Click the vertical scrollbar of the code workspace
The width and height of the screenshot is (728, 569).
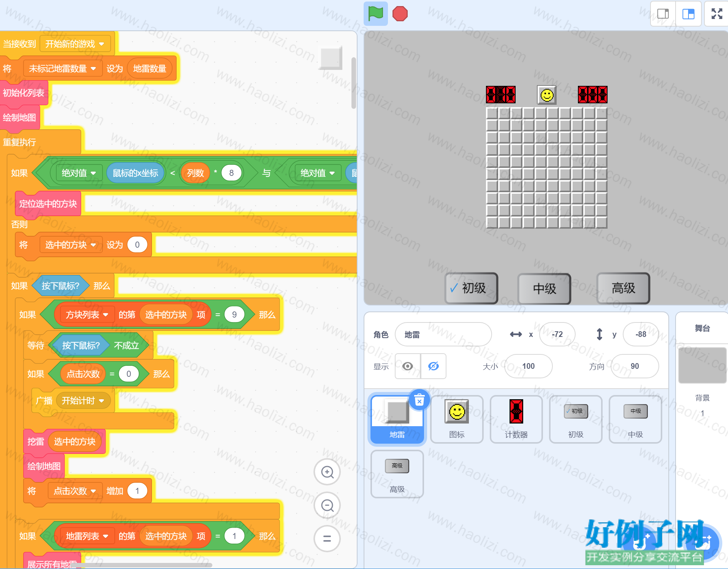point(354,83)
